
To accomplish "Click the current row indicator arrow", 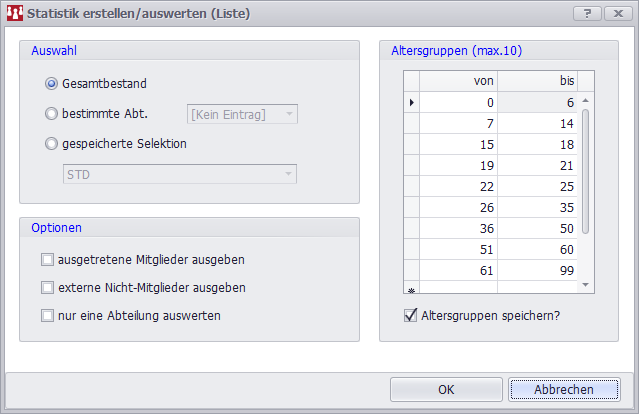I will [411, 102].
